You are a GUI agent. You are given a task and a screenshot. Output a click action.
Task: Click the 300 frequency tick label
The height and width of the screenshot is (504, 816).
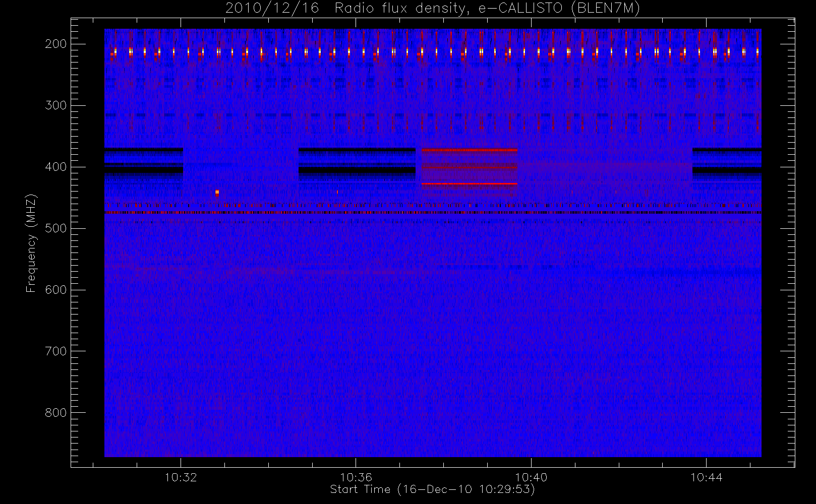point(55,105)
